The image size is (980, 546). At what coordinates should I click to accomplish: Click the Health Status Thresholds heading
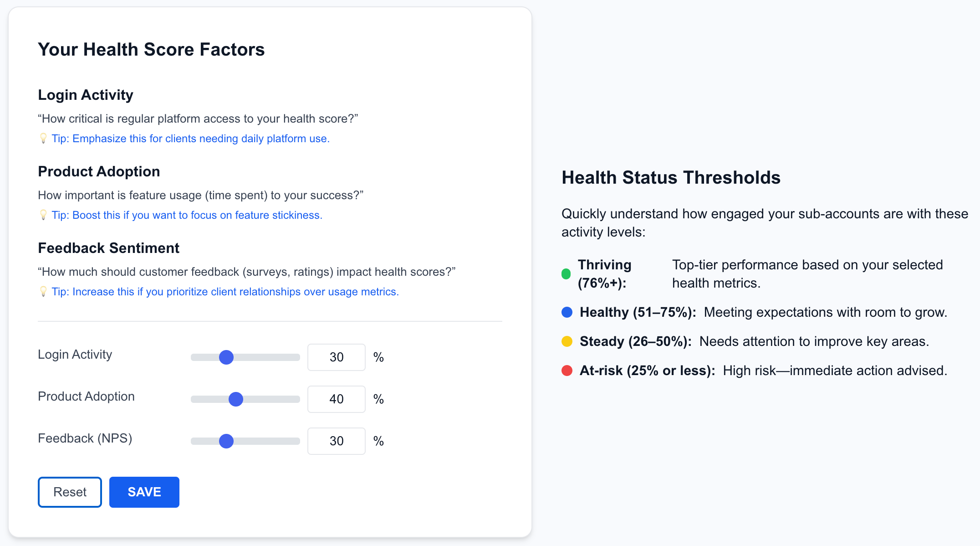pyautogui.click(x=671, y=178)
